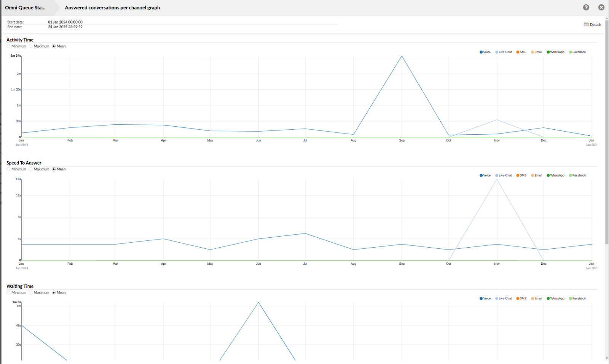The width and height of the screenshot is (609, 364).
Task: Open the help question mark icon
Action: pos(586,7)
